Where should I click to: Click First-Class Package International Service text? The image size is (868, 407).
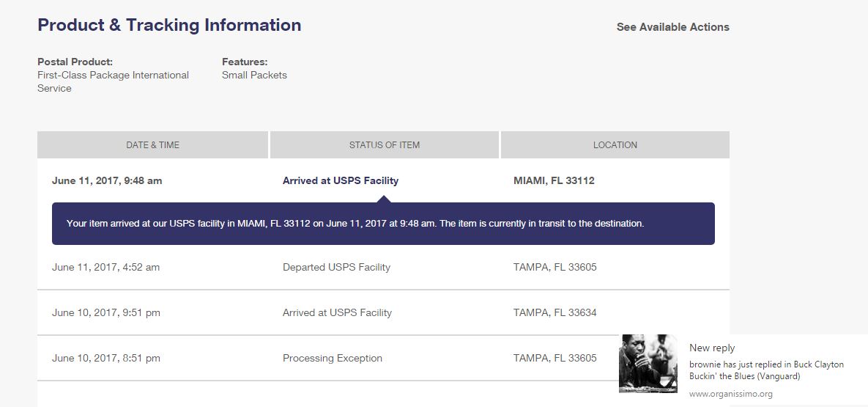pyautogui.click(x=113, y=81)
